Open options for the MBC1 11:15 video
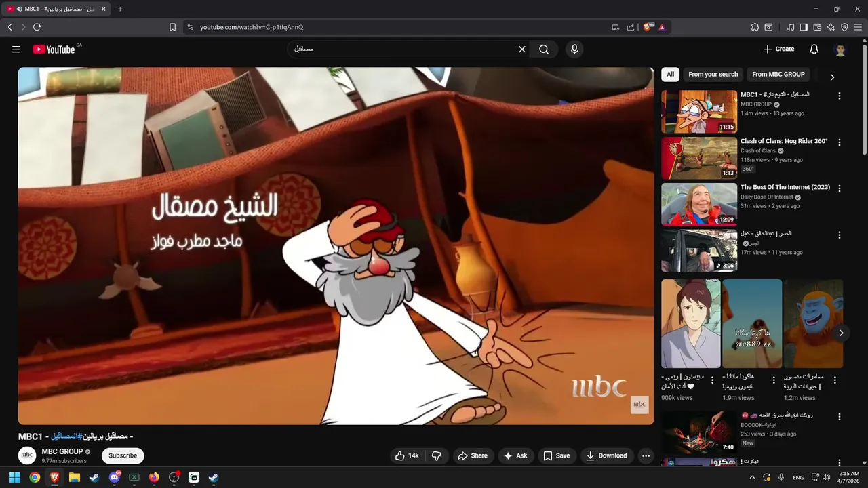Image resolution: width=868 pixels, height=488 pixels. pyautogui.click(x=839, y=96)
